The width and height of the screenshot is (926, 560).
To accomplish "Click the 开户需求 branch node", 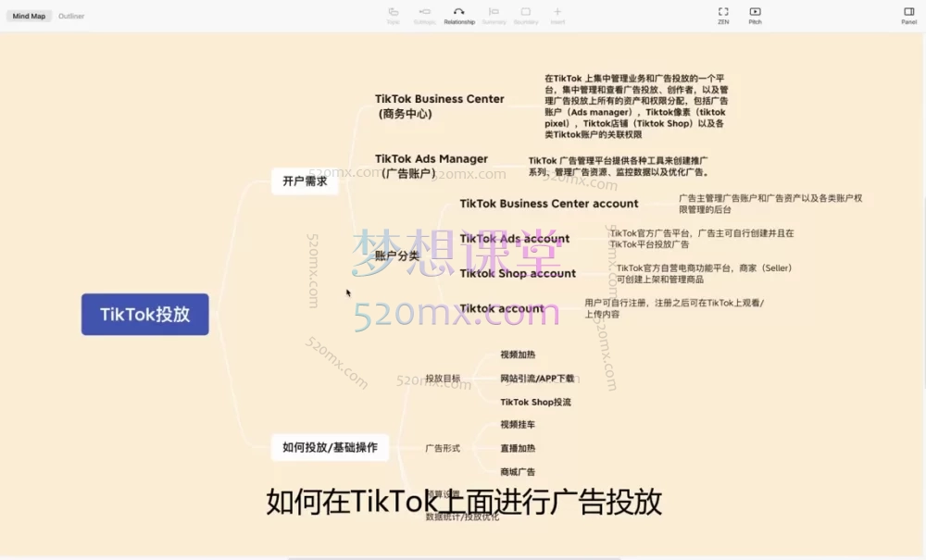I will 305,181.
